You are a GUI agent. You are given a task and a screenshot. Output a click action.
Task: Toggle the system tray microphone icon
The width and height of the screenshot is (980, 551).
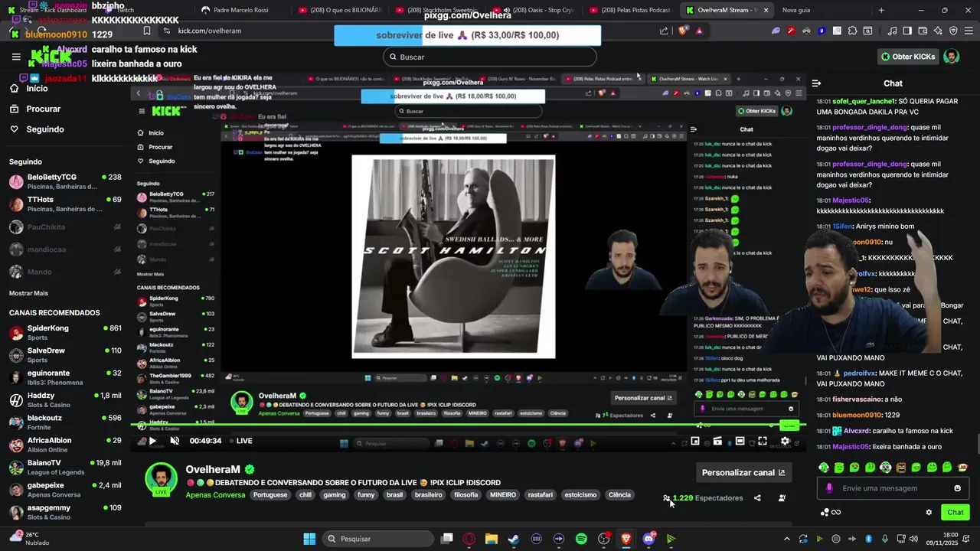(885, 539)
